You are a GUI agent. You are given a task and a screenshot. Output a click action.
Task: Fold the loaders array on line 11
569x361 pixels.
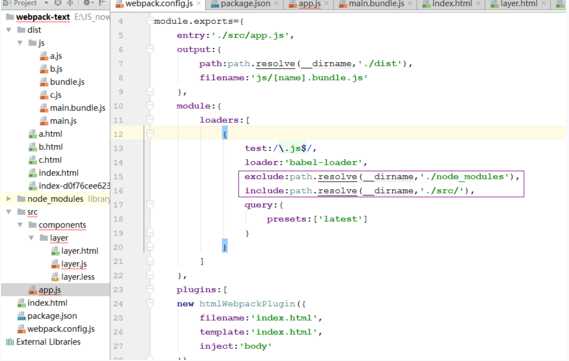click(x=150, y=120)
